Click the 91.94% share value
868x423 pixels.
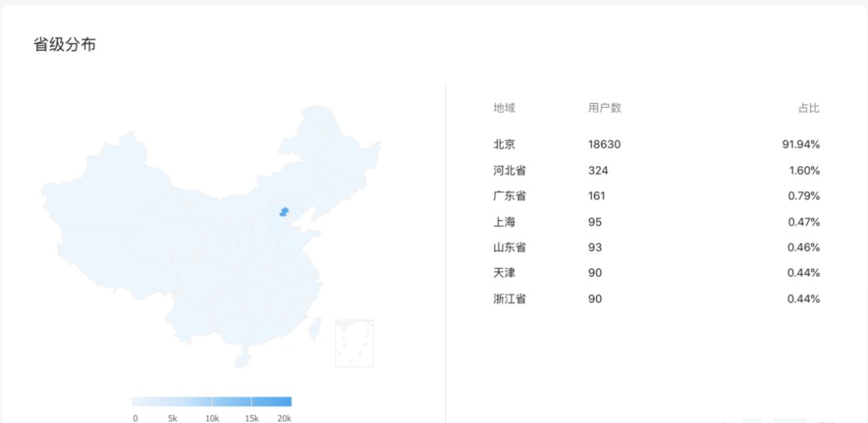801,144
